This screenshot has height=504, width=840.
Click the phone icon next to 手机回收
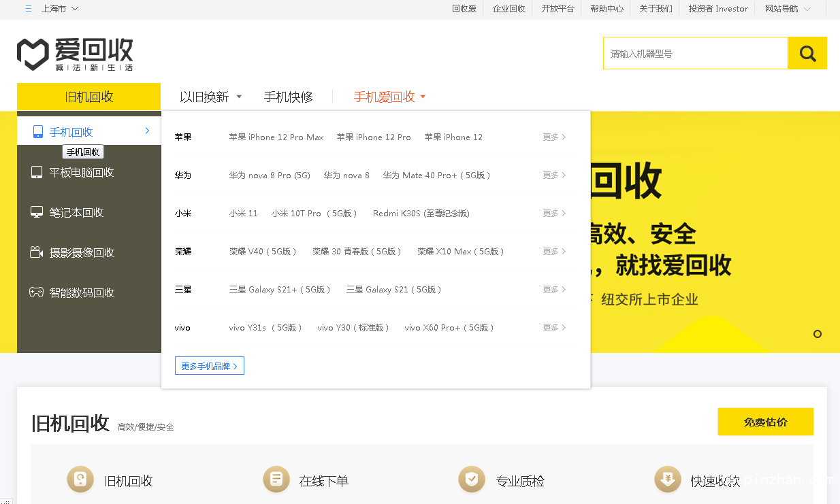tap(38, 132)
